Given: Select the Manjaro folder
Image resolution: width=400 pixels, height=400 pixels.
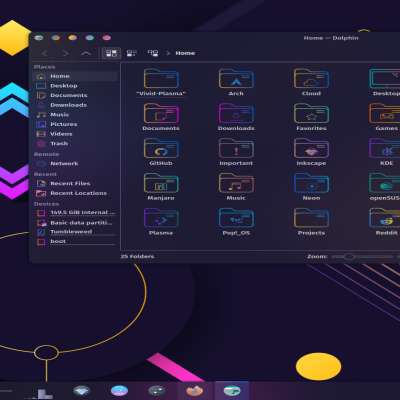Looking at the screenshot, I should [x=161, y=187].
